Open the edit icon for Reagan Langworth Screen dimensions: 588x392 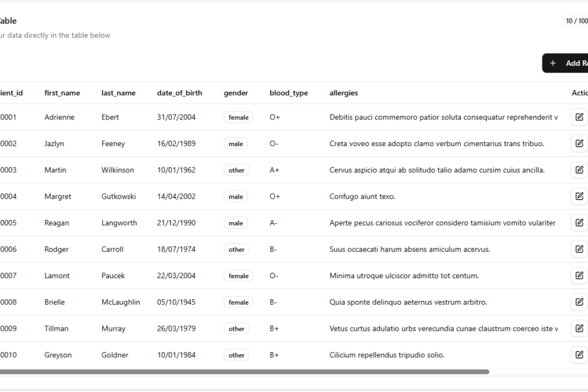579,223
